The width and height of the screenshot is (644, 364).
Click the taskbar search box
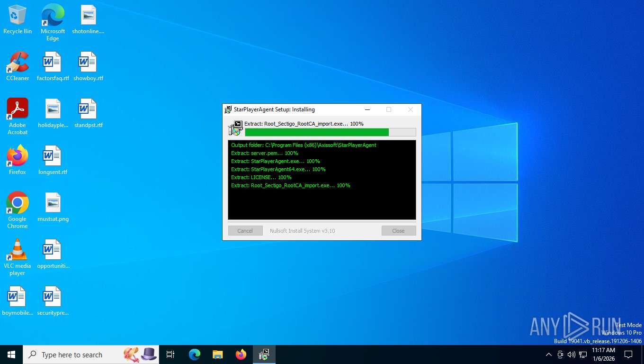pyautogui.click(x=91, y=355)
